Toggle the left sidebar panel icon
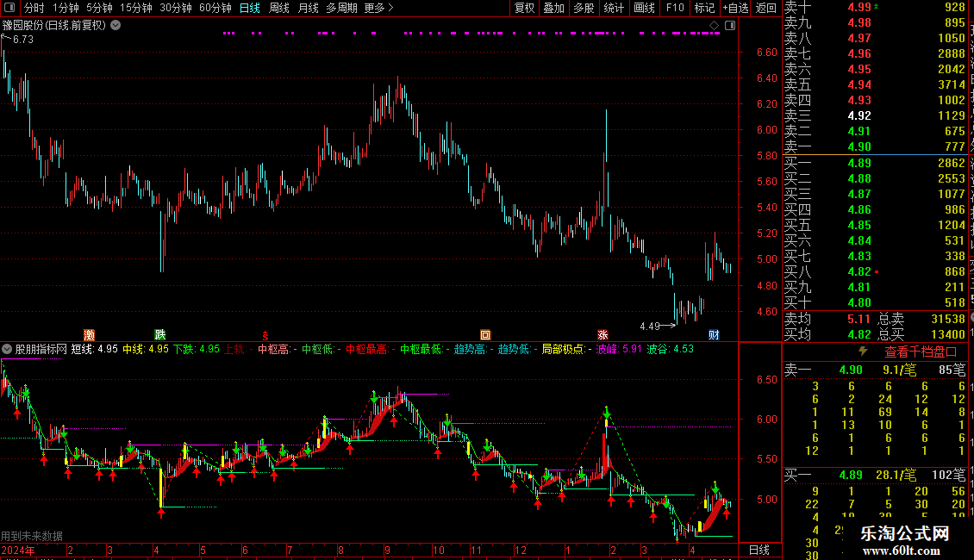This screenshot has height=560, width=974. [9, 8]
